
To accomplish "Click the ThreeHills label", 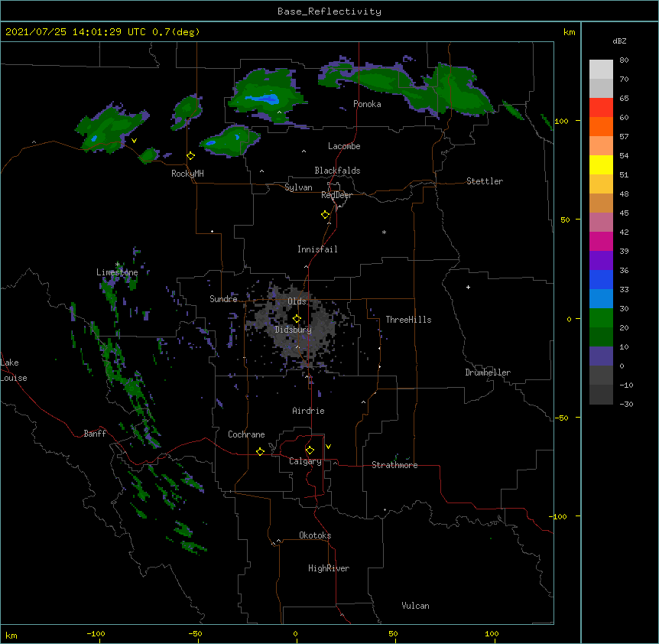I will [408, 320].
